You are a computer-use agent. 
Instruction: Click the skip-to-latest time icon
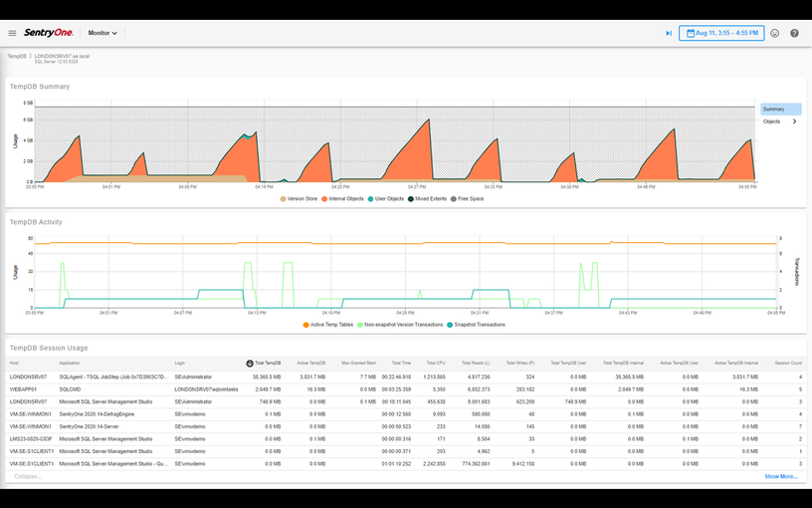point(669,33)
